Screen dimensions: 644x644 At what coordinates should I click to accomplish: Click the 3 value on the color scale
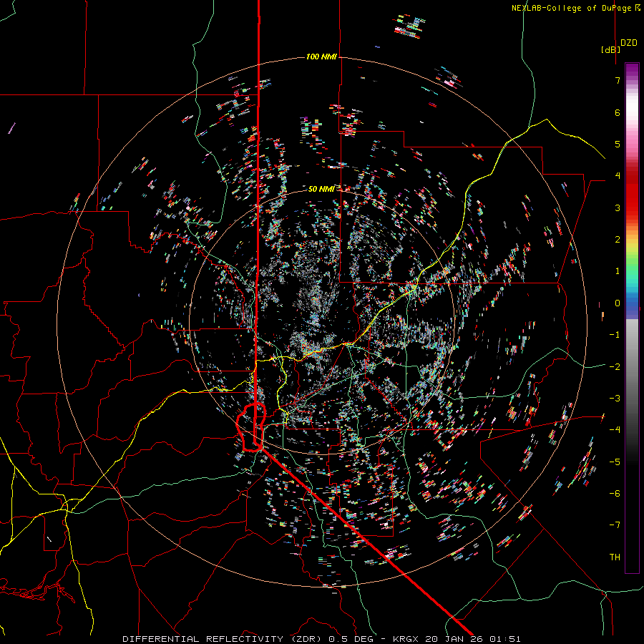coord(618,208)
